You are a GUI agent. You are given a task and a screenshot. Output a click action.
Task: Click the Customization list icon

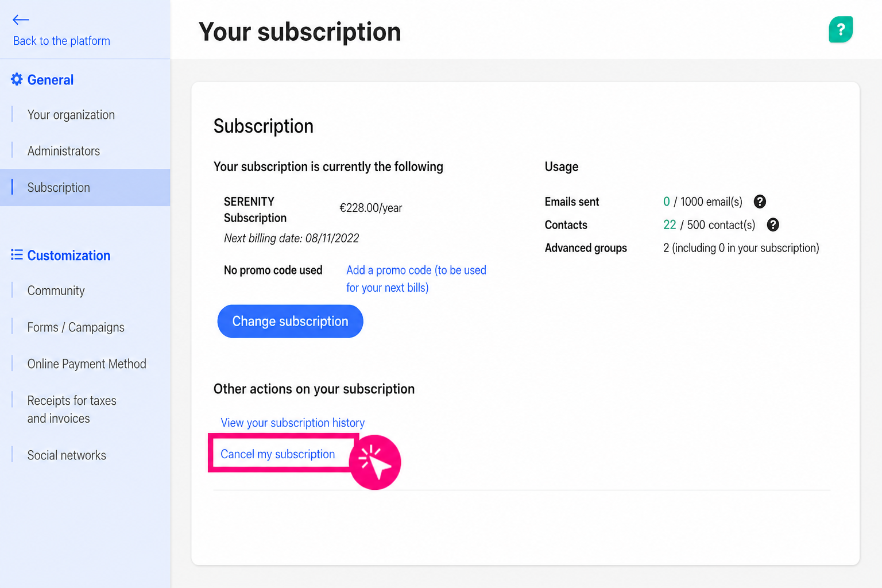[x=17, y=255]
